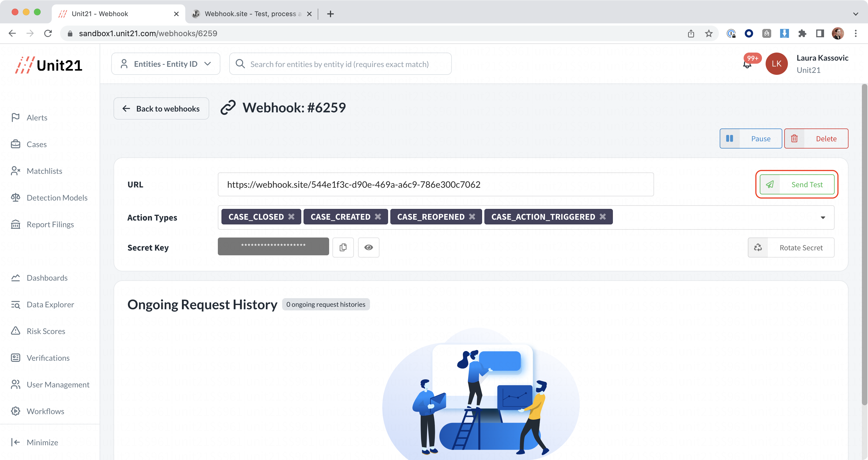Click the page vertical scrollbar
Image resolution: width=868 pixels, height=460 pixels.
tap(864, 246)
